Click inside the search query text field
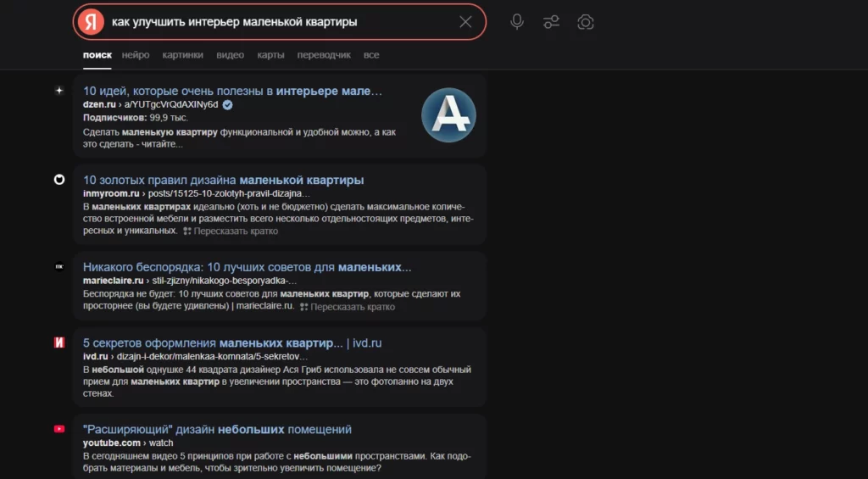The image size is (868, 479). pyautogui.click(x=280, y=22)
